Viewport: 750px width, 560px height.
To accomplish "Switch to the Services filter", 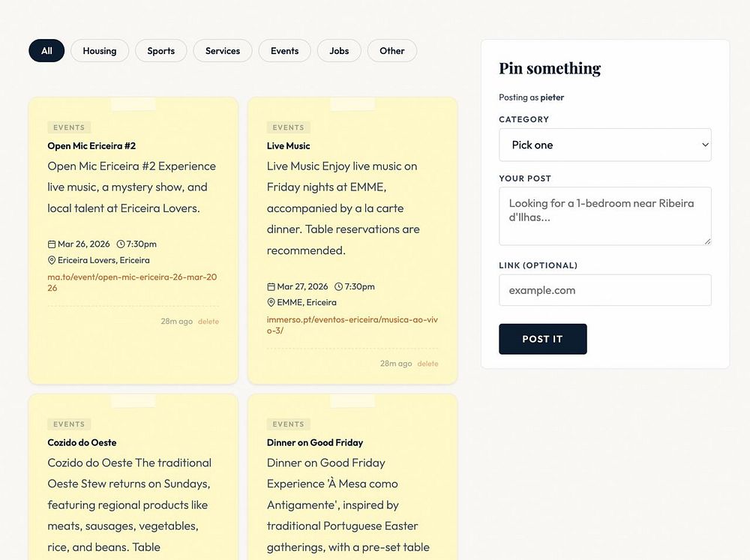I will click(x=223, y=51).
